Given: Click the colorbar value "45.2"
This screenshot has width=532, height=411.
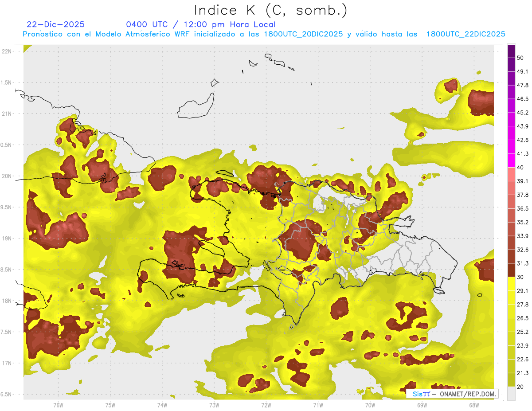Looking at the screenshot, I should click(x=522, y=113).
